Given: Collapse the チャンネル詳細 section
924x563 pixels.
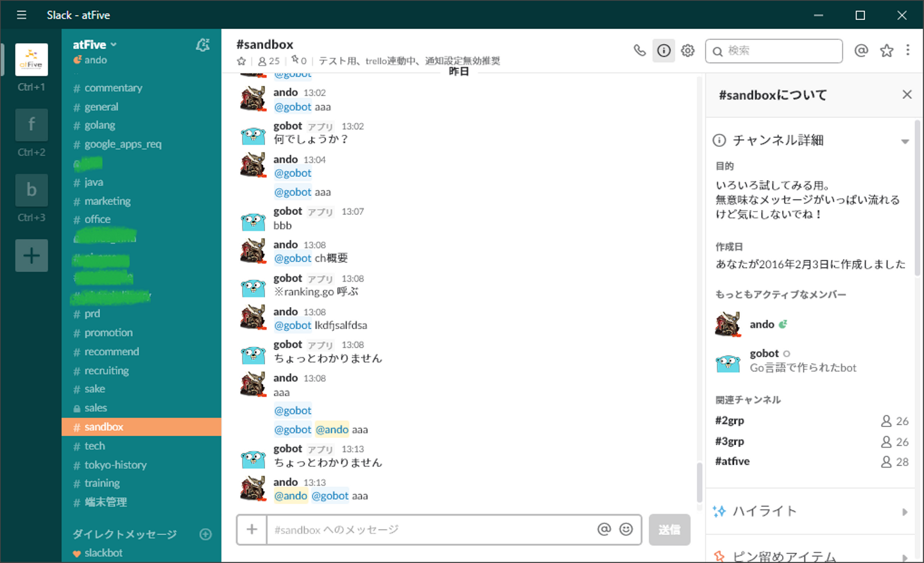Looking at the screenshot, I should coord(905,141).
